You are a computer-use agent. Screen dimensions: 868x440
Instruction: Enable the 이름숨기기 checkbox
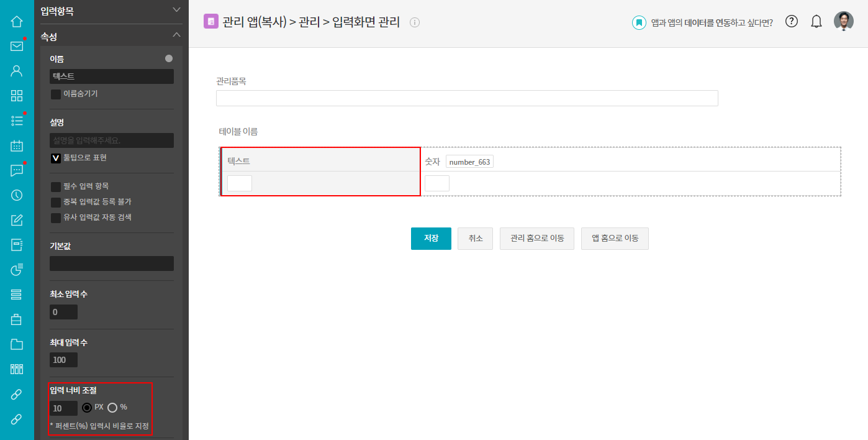[56, 94]
